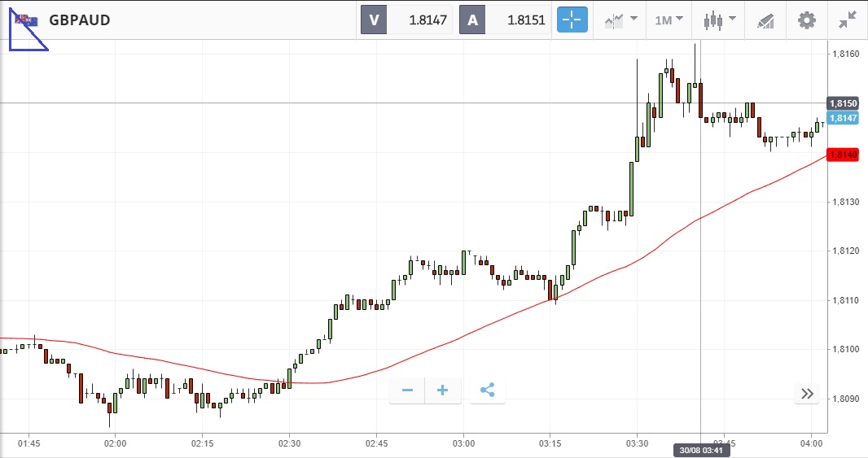Viewport: 868px width, 458px height.
Task: Click the grey 1,8150 crosshair price label
Action: [x=843, y=103]
